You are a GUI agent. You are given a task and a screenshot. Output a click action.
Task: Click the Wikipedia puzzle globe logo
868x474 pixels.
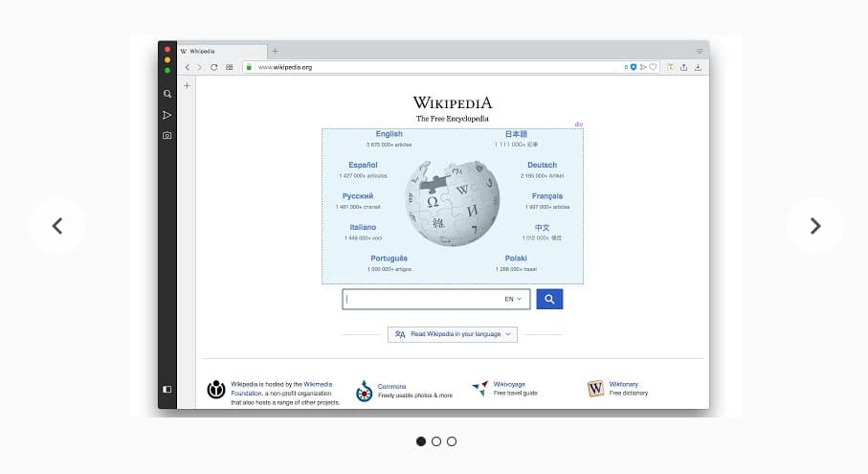(453, 203)
